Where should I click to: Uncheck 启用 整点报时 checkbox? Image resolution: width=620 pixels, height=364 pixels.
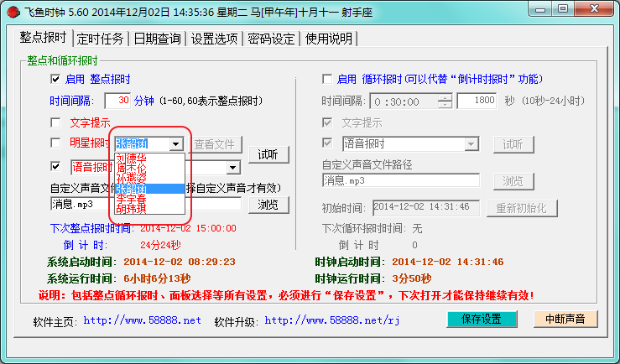point(55,79)
